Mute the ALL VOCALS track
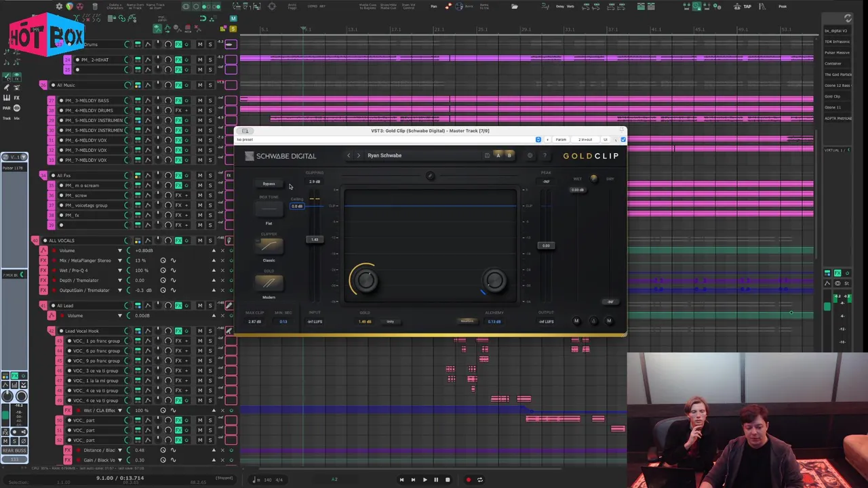The image size is (868, 488). pos(200,241)
